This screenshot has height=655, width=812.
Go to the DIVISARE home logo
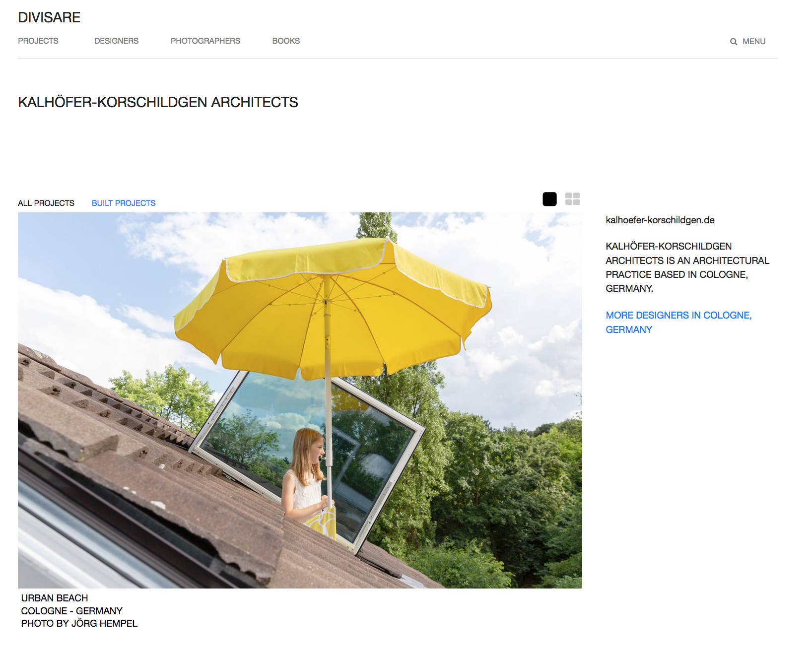[x=49, y=17]
